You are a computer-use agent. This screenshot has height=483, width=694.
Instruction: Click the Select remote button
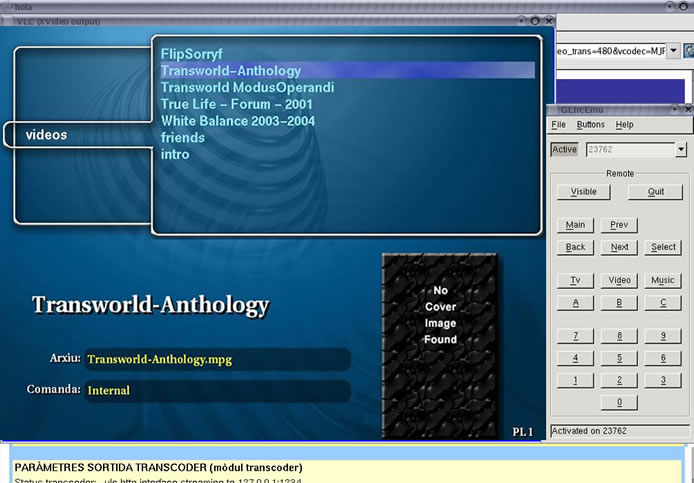(663, 247)
